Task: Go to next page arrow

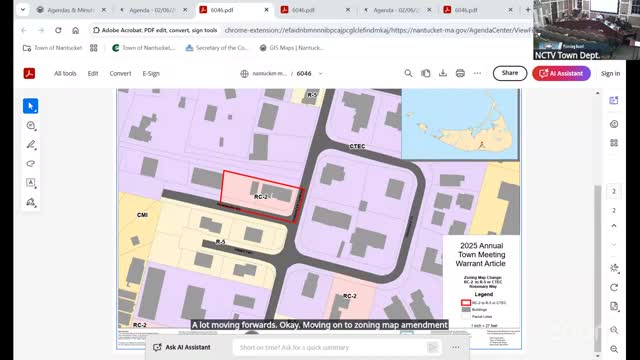Action: pos(614,244)
